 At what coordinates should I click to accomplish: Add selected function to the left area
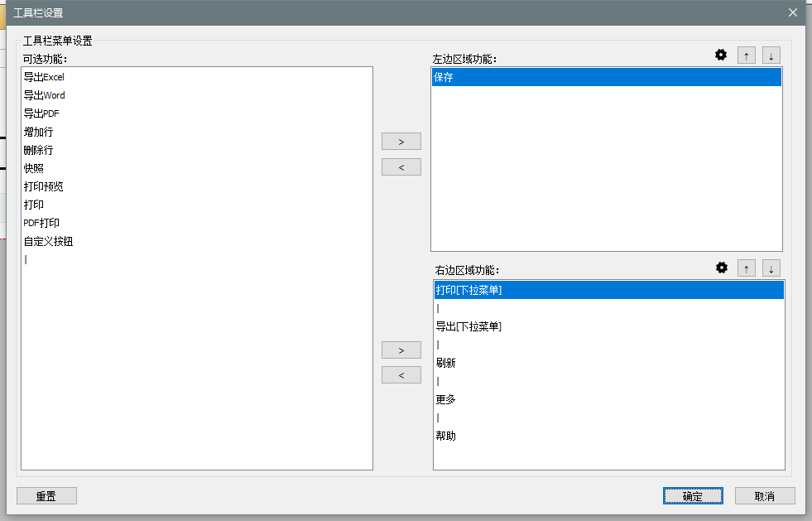pos(401,142)
